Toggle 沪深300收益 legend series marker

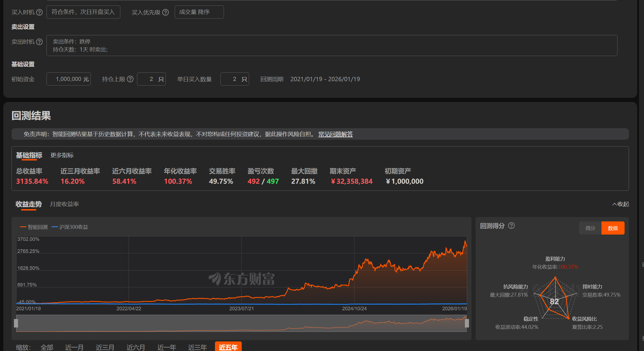[x=55, y=227]
